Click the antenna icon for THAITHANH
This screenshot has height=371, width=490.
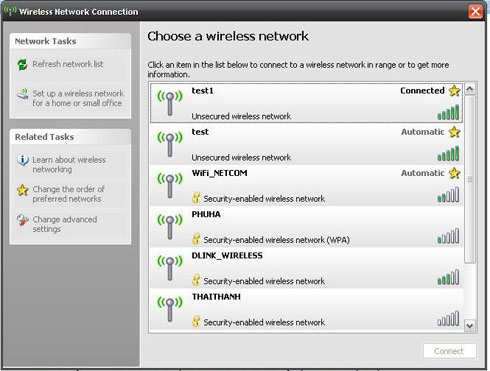pyautogui.click(x=170, y=309)
